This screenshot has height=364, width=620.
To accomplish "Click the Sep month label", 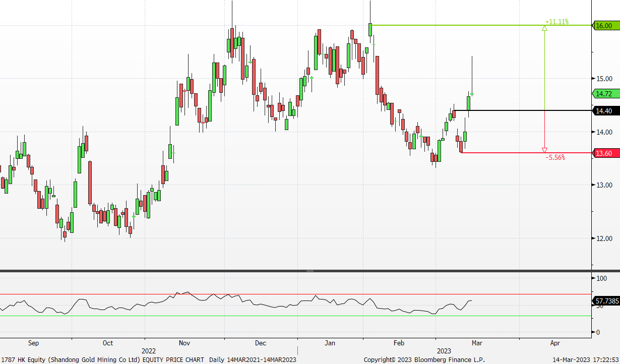I will point(33,343).
